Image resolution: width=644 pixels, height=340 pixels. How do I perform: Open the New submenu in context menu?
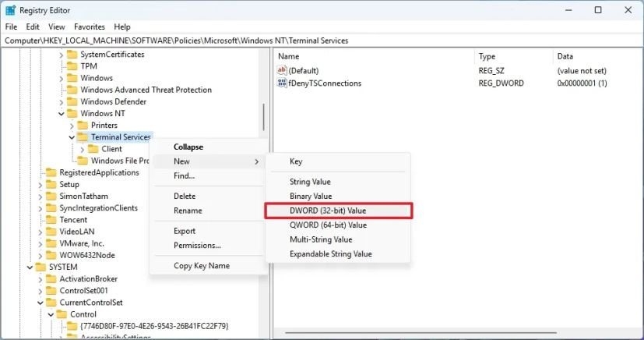click(209, 161)
